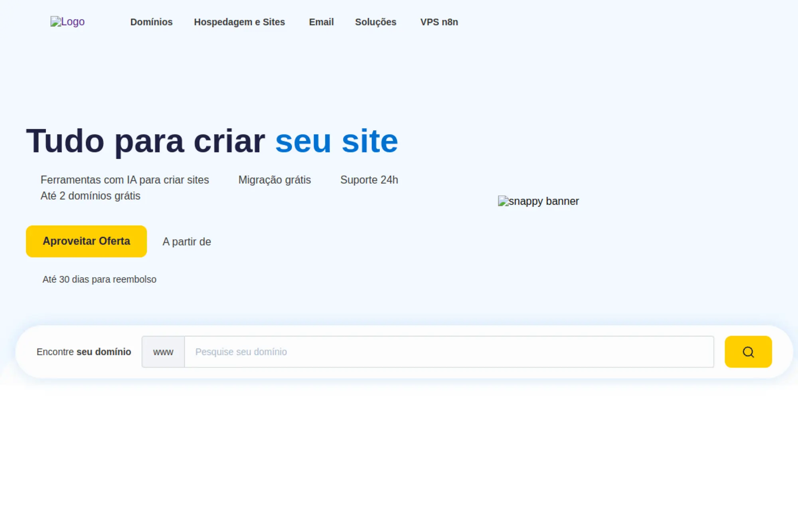Select the Email navigation item
The width and height of the screenshot is (798, 532).
tap(321, 22)
